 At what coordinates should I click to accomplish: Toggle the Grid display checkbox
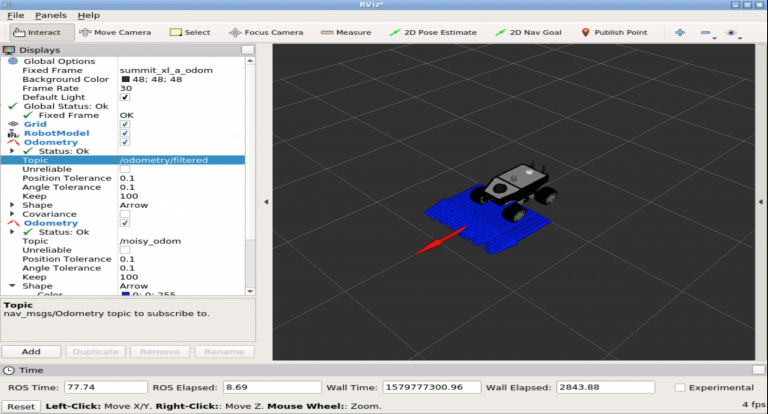pyautogui.click(x=125, y=124)
